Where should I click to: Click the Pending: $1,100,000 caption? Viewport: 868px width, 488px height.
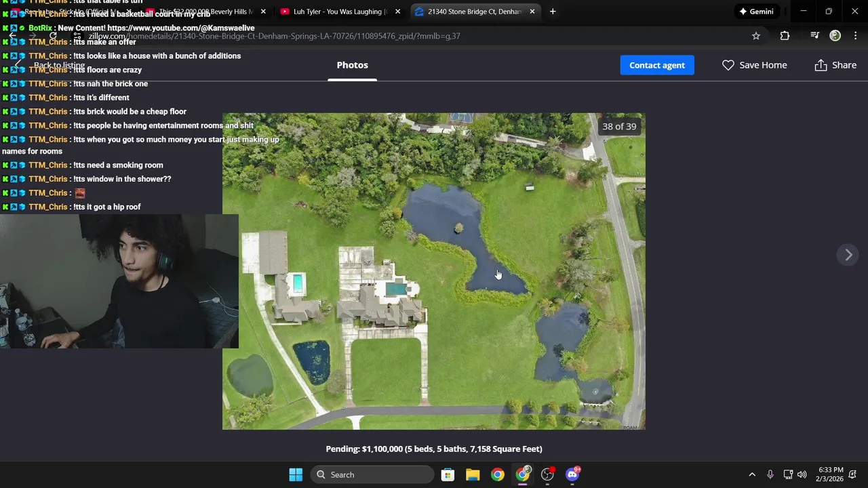[434, 449]
